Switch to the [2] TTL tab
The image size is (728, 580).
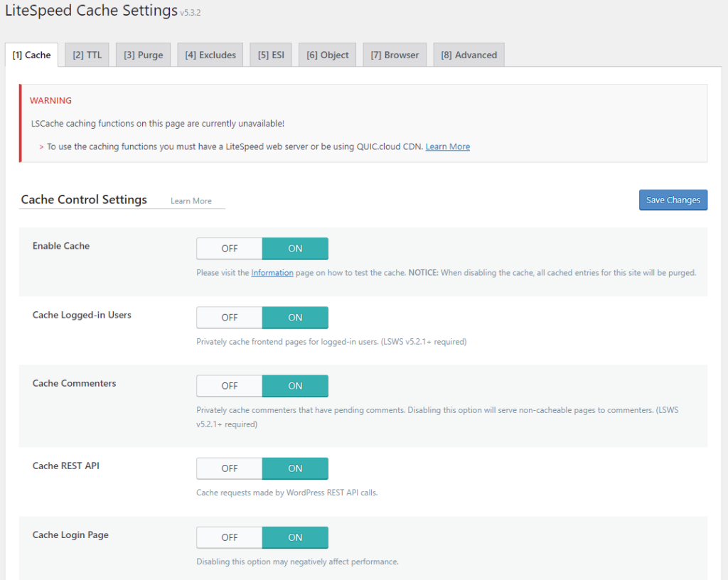87,55
